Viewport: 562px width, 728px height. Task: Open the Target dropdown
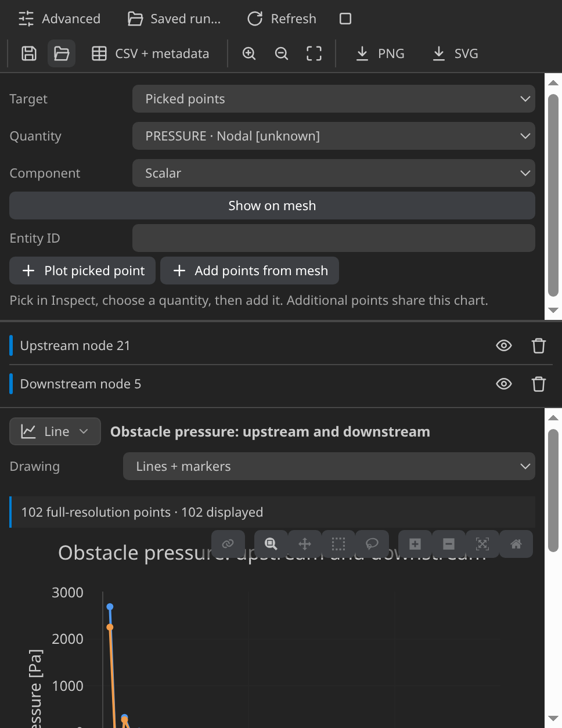tap(334, 99)
